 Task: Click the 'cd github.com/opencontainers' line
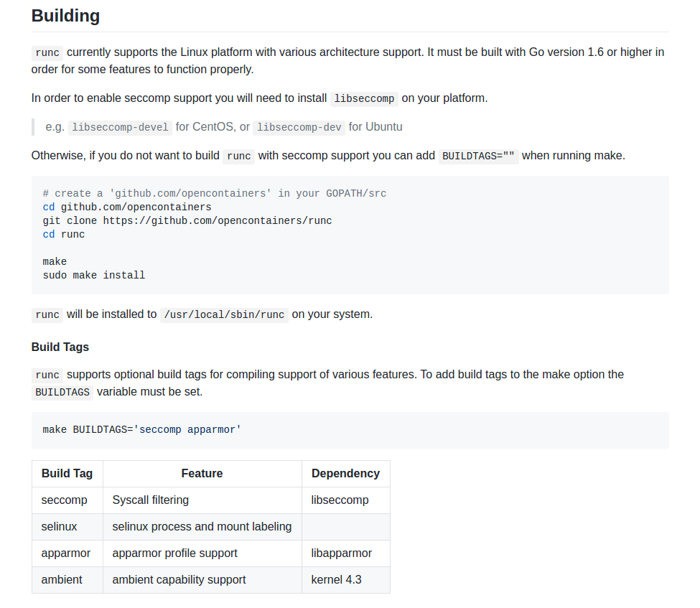(x=127, y=207)
